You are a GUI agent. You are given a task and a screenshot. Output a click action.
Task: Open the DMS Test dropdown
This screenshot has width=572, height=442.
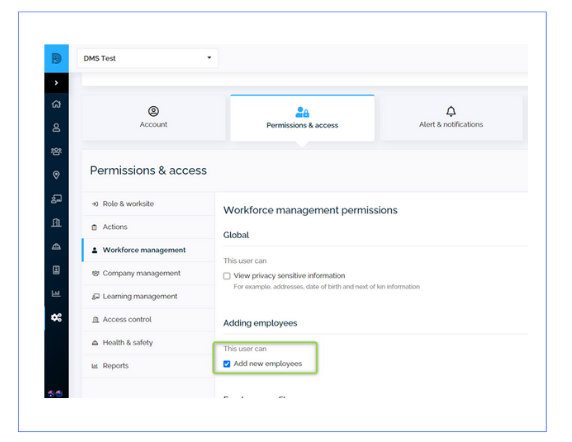pos(148,58)
